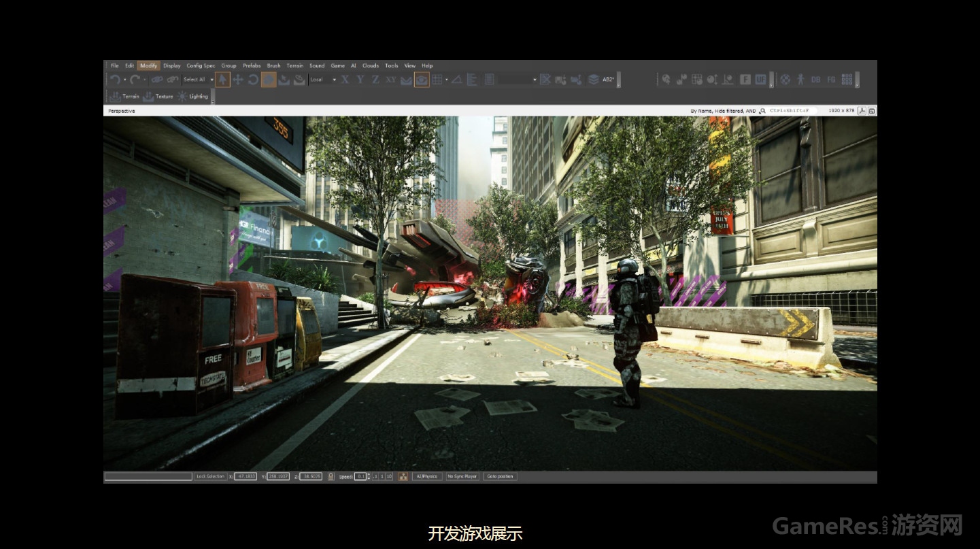Activate the Select arrow tool
Image resolution: width=980 pixels, height=549 pixels.
(222, 80)
